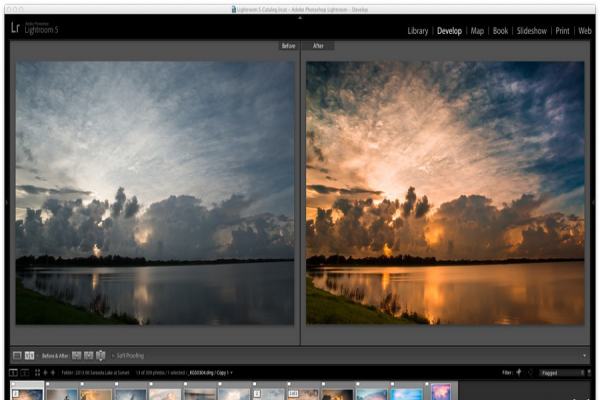Open the Before & After view options dropdown
The width and height of the screenshot is (600, 400).
(37, 356)
